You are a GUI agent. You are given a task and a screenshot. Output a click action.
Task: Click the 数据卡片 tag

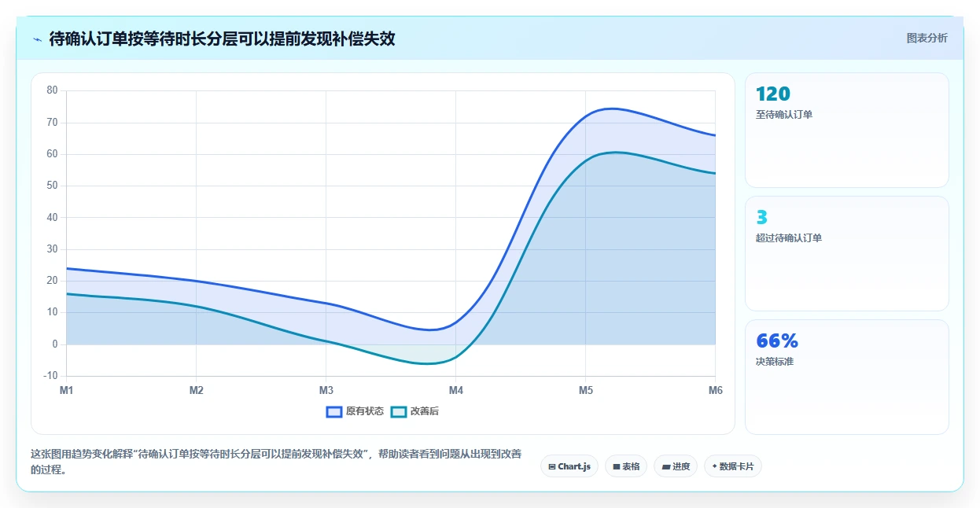[x=733, y=466]
